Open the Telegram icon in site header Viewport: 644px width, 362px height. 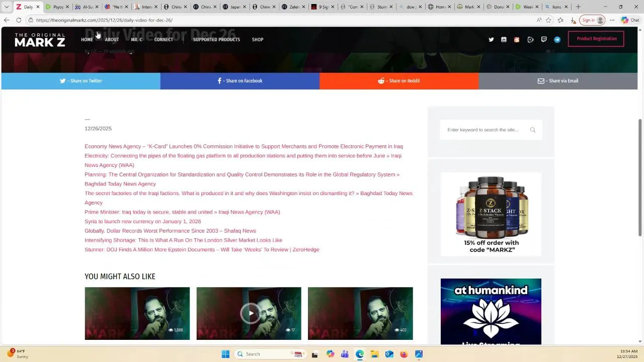coord(557,40)
